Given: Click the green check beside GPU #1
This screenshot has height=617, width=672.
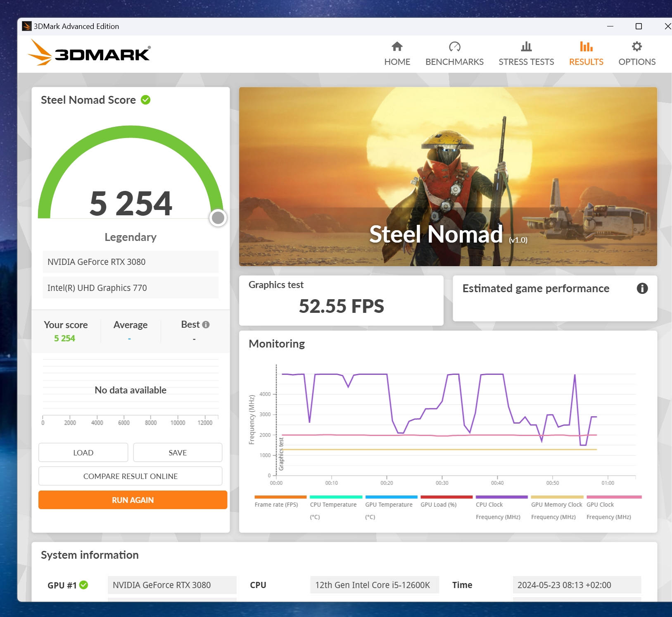Looking at the screenshot, I should point(84,585).
